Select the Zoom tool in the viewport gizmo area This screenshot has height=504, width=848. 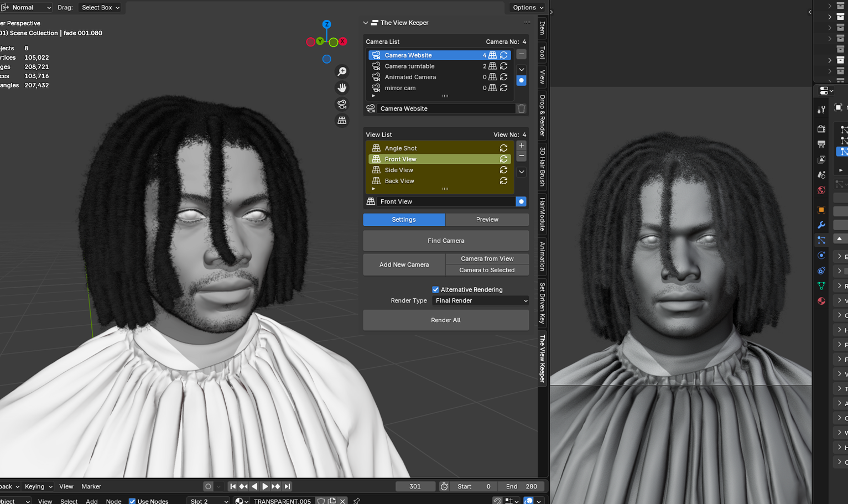coord(342,71)
